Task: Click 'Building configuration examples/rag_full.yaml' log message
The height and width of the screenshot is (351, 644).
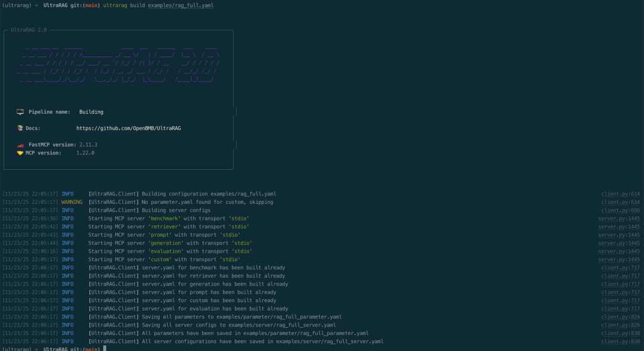Action: click(209, 194)
